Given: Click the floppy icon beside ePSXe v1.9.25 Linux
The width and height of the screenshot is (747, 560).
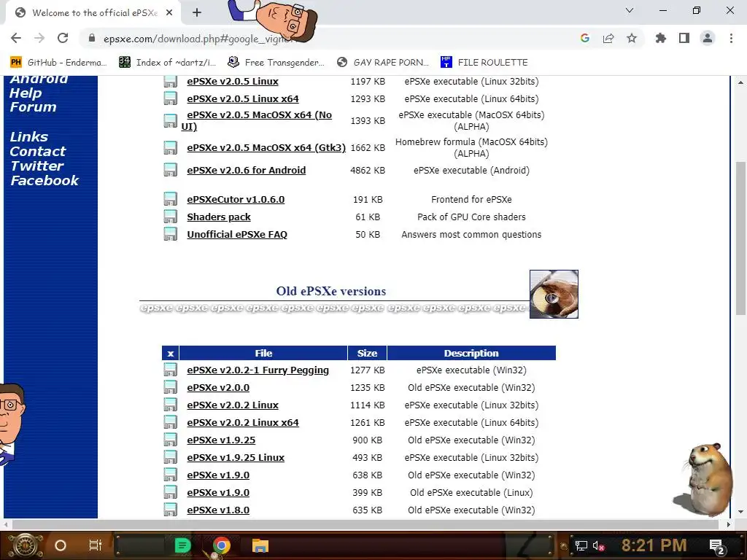Looking at the screenshot, I should pos(170,457).
